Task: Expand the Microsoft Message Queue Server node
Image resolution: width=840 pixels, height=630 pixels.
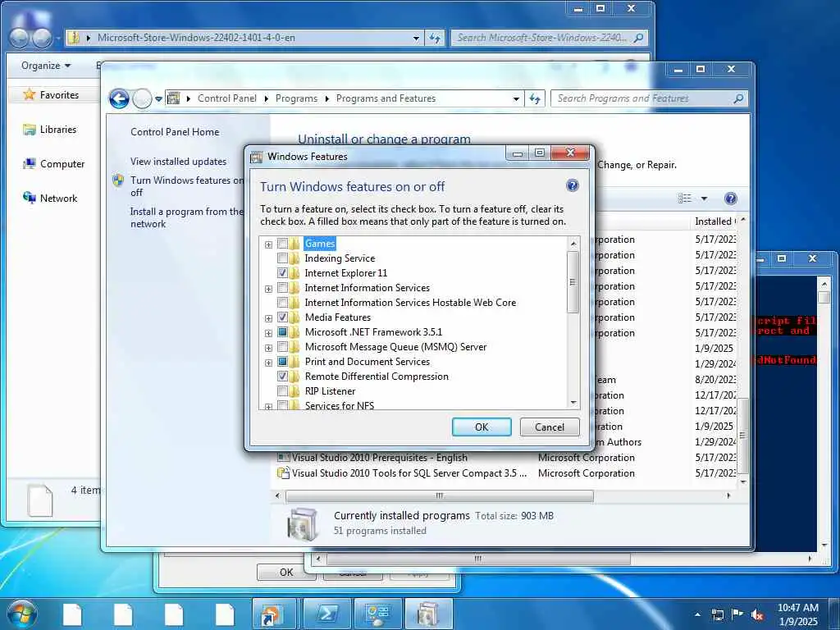Action: (268, 348)
